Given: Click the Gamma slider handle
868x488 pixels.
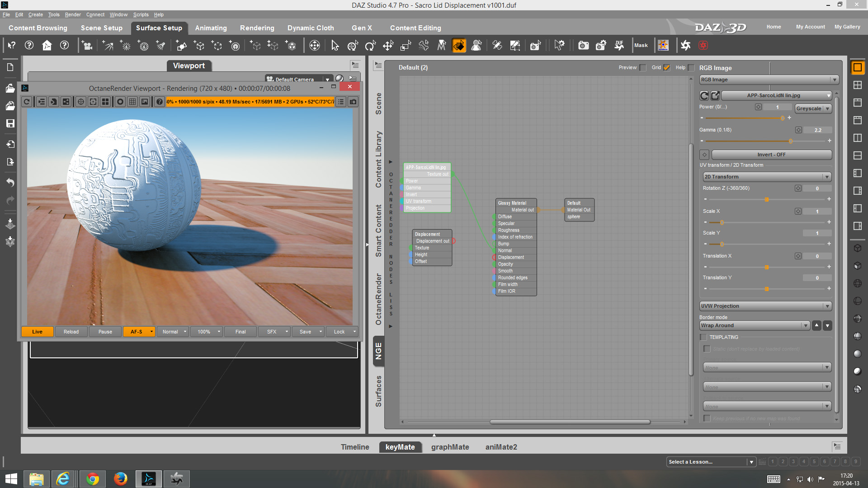Looking at the screenshot, I should point(790,141).
